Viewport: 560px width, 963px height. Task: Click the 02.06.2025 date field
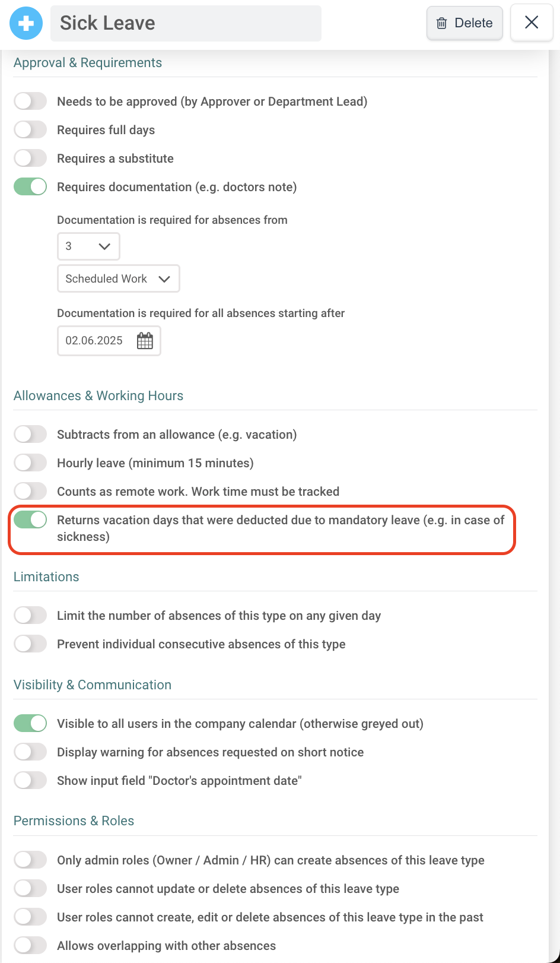click(x=109, y=341)
